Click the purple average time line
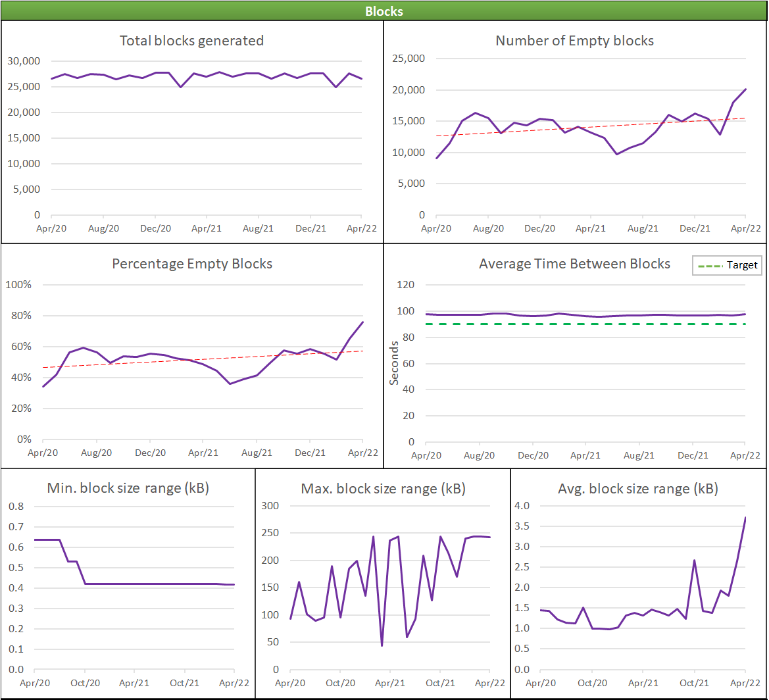The width and height of the screenshot is (769, 700). pyautogui.click(x=585, y=315)
